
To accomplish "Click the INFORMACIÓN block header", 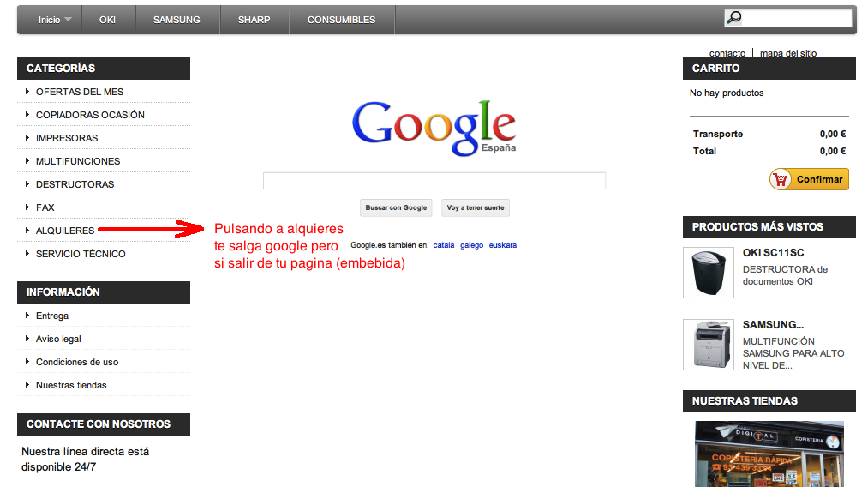I will 104,292.
